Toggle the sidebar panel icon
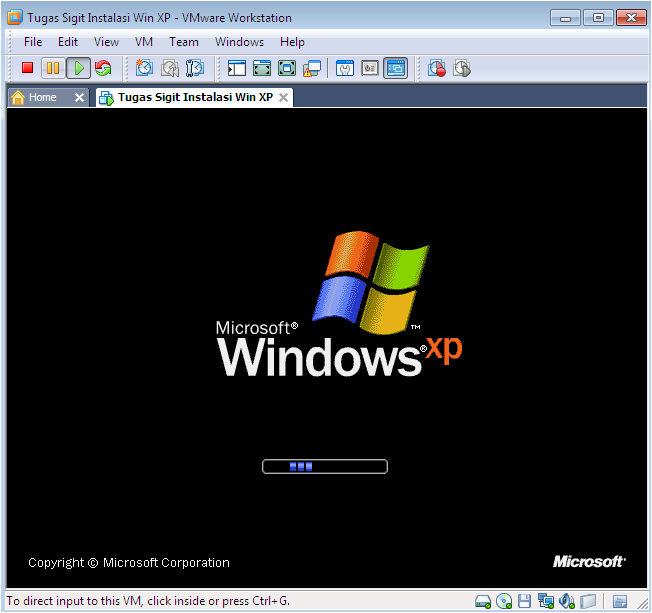Image resolution: width=652 pixels, height=613 pixels. [237, 68]
